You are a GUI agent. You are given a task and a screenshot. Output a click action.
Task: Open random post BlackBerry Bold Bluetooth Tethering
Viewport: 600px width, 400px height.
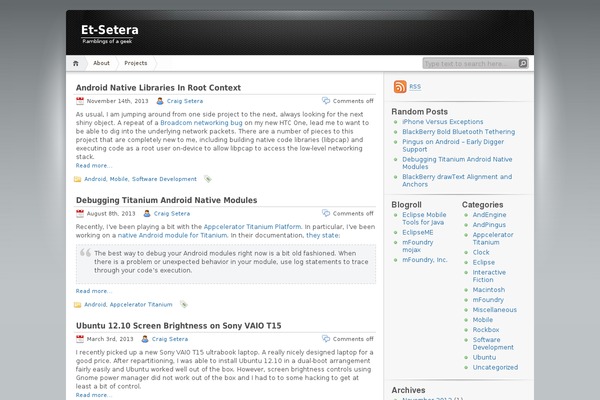tap(458, 132)
